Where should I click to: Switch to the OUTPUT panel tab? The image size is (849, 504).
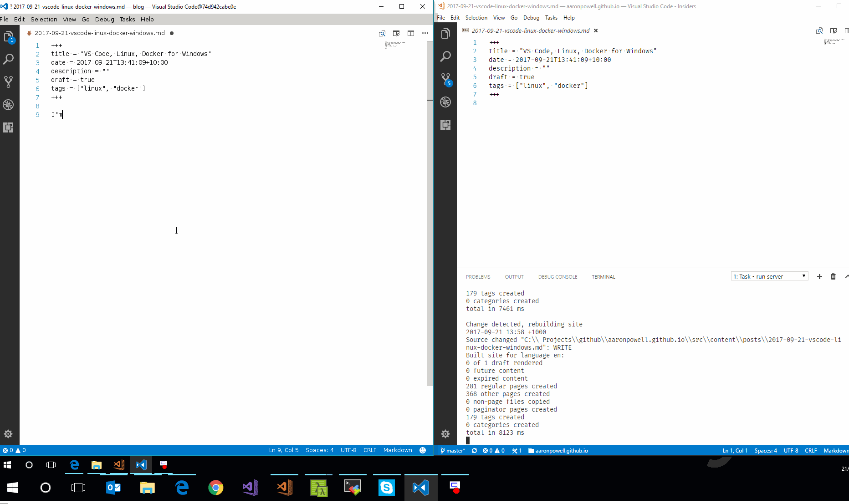click(514, 277)
